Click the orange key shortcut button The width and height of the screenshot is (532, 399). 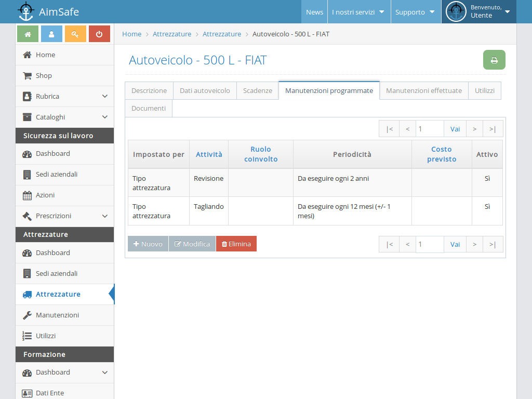(x=75, y=34)
